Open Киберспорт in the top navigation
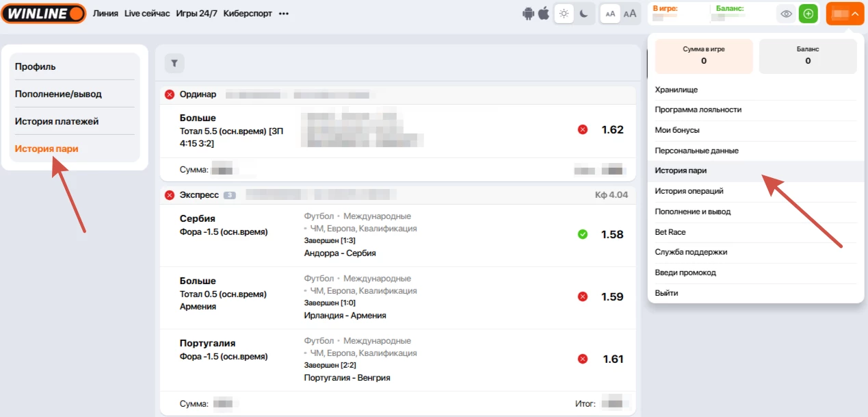The height and width of the screenshot is (417, 868). tap(248, 14)
